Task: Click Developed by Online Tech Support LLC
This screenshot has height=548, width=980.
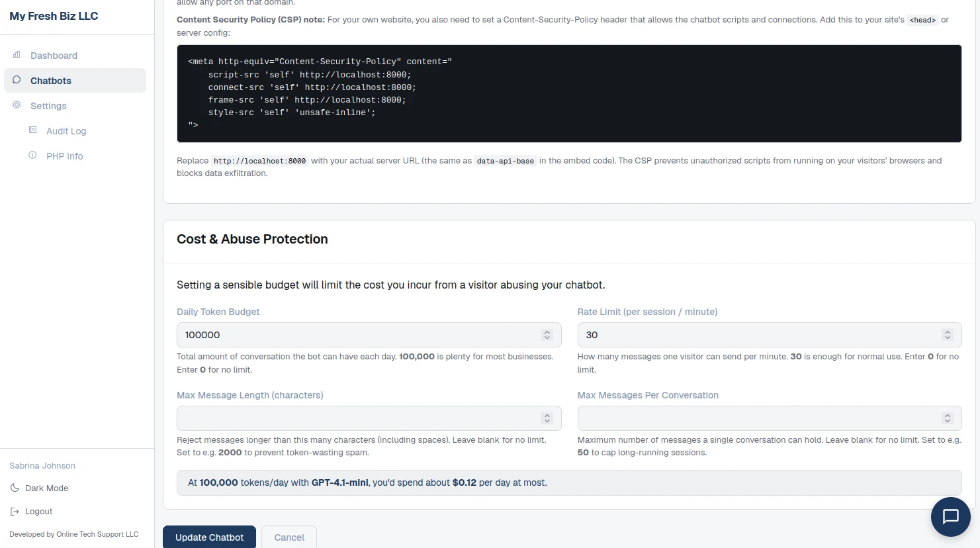Action: [x=74, y=534]
